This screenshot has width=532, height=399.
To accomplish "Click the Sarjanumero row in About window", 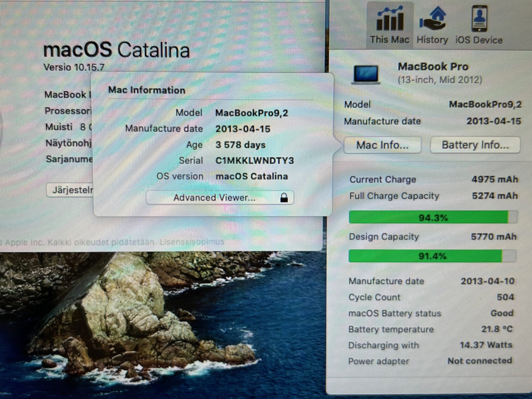I will [69, 159].
